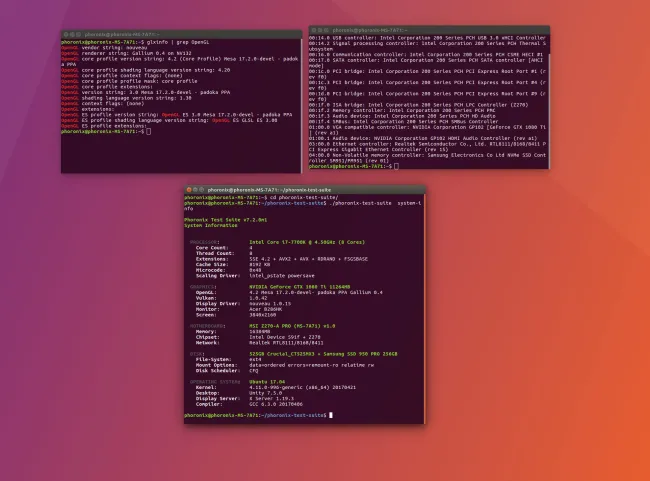The width and height of the screenshot is (650, 481).
Task: Click 'GCC 6.3.0 20170406' compiler value
Action: point(276,405)
